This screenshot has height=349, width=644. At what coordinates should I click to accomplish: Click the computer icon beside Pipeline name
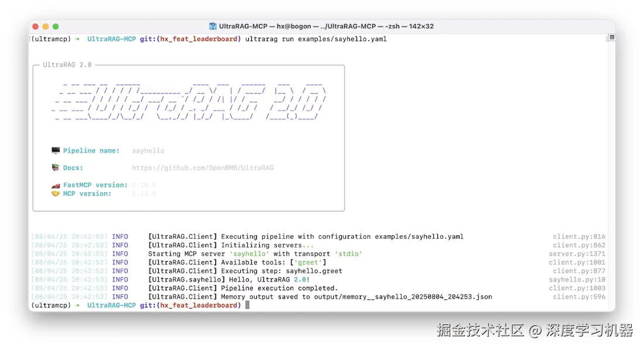tap(56, 150)
